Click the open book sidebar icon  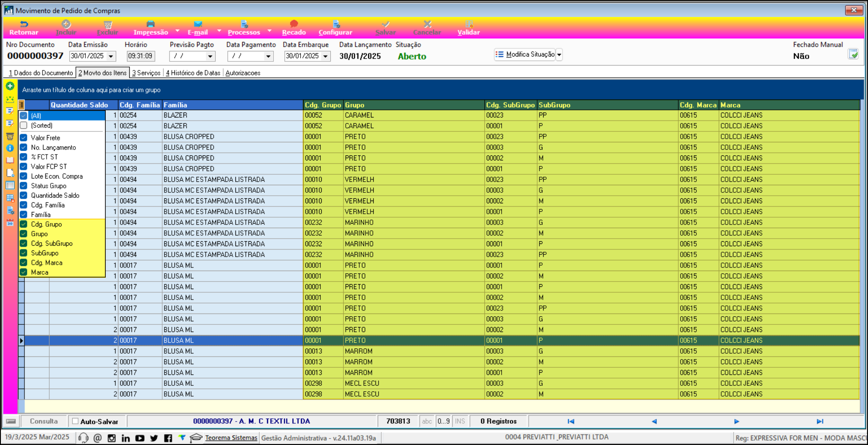coord(10,160)
